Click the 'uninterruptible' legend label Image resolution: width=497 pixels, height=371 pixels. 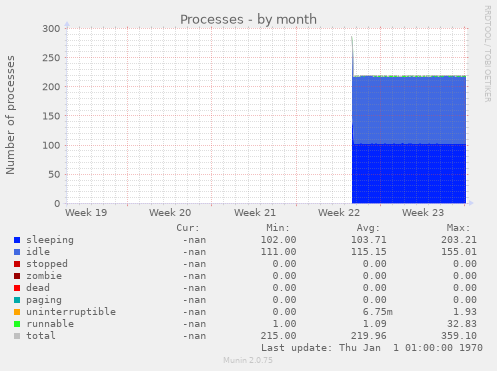(x=71, y=312)
